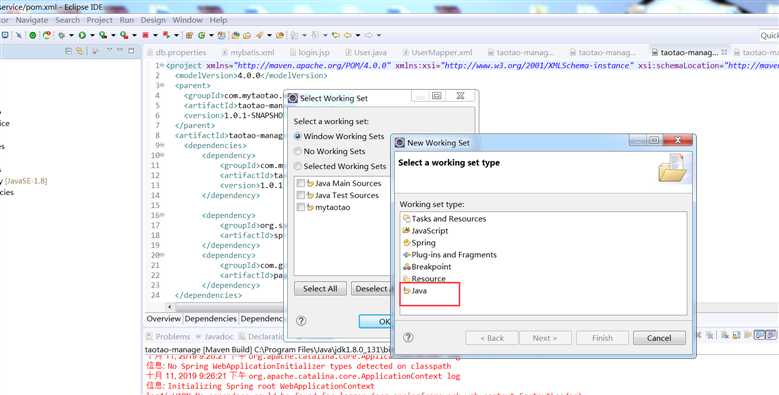
Task: Collapse the dependency fold on line 20
Action: point(162,255)
